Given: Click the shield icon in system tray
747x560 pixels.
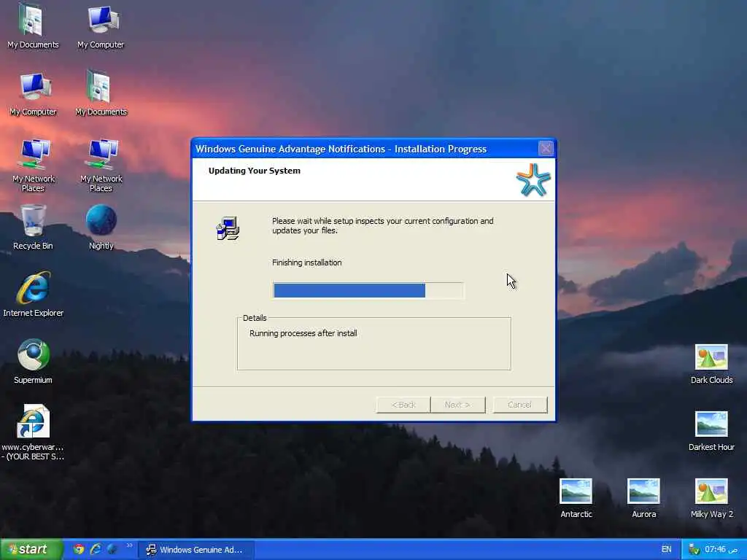Looking at the screenshot, I should [x=694, y=550].
